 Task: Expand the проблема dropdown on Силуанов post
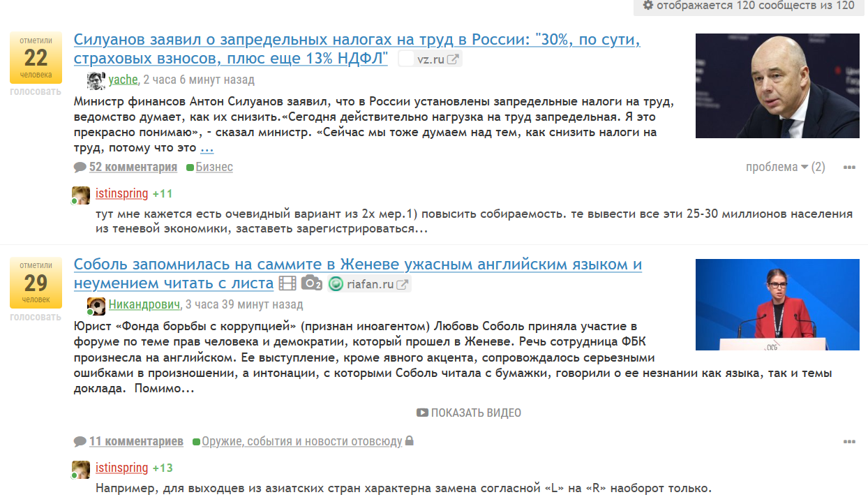[x=785, y=167]
